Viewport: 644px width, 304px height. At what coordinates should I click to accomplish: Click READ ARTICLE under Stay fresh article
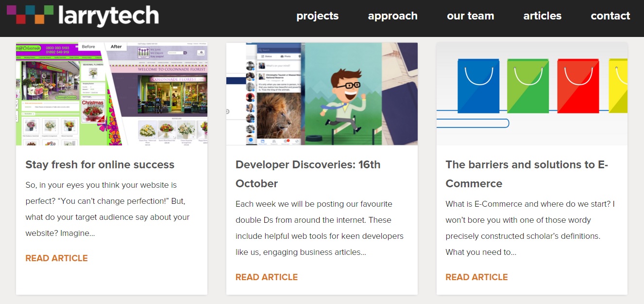coord(57,258)
